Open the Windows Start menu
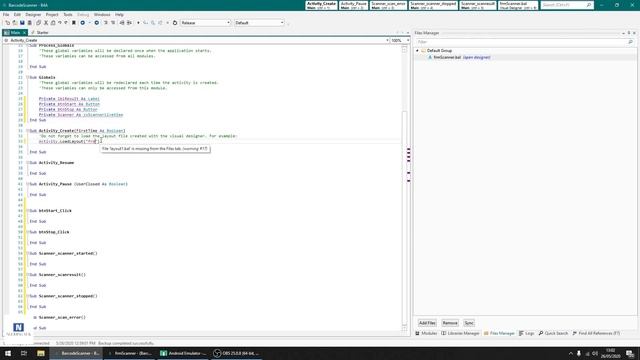 [x=8, y=353]
